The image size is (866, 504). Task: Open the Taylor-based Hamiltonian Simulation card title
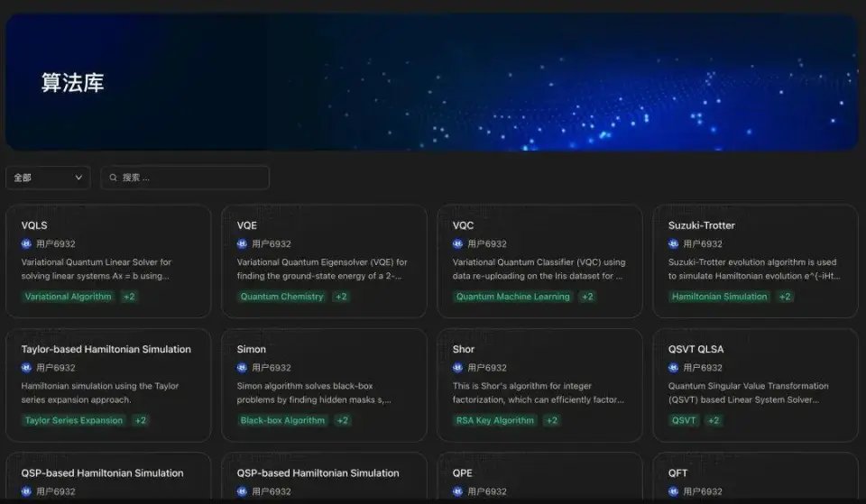pyautogui.click(x=106, y=349)
